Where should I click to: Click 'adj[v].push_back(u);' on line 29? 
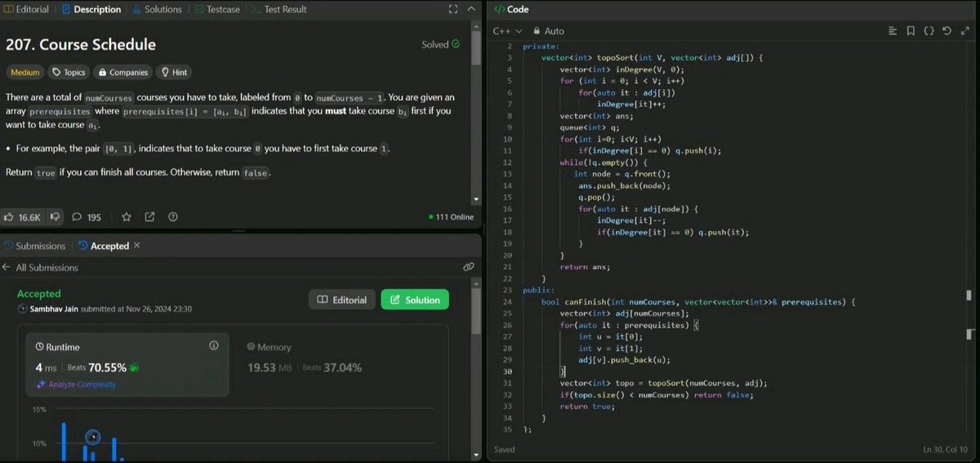(x=625, y=360)
